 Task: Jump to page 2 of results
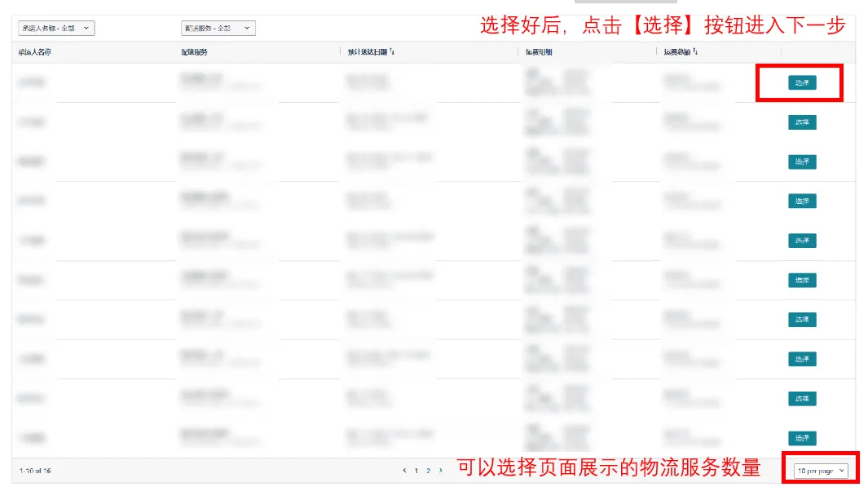(428, 471)
